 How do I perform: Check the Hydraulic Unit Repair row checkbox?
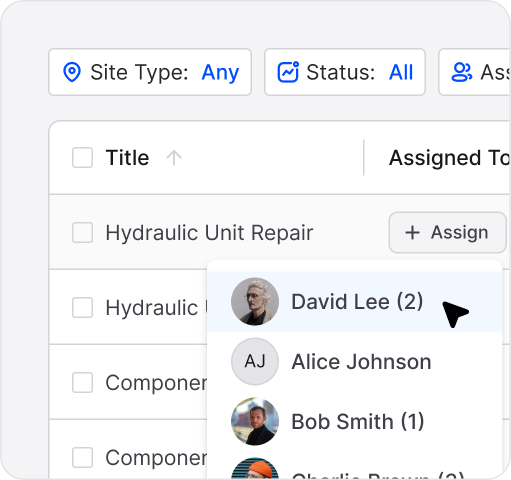point(82,232)
